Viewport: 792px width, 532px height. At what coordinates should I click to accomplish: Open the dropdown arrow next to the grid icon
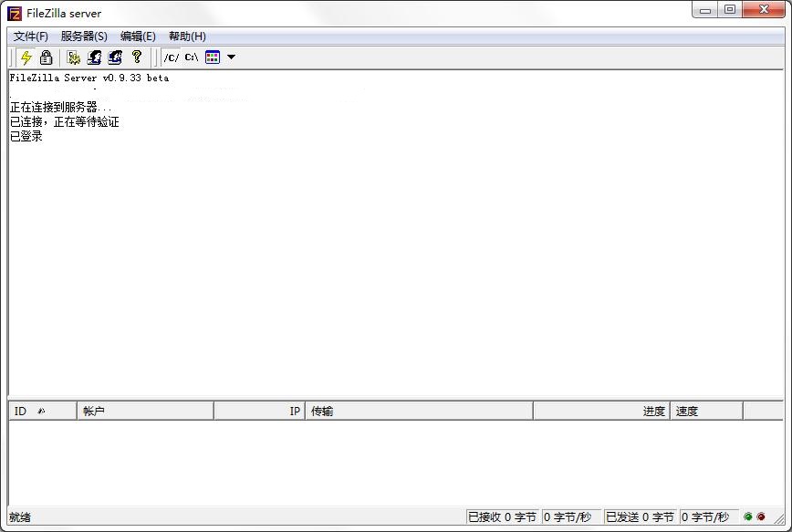tap(231, 57)
